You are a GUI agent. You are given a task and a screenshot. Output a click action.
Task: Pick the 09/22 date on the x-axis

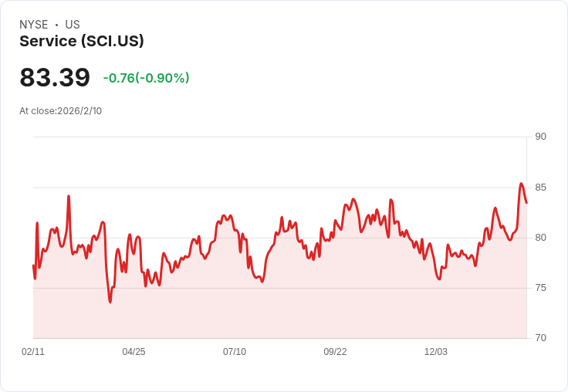pyautogui.click(x=335, y=352)
